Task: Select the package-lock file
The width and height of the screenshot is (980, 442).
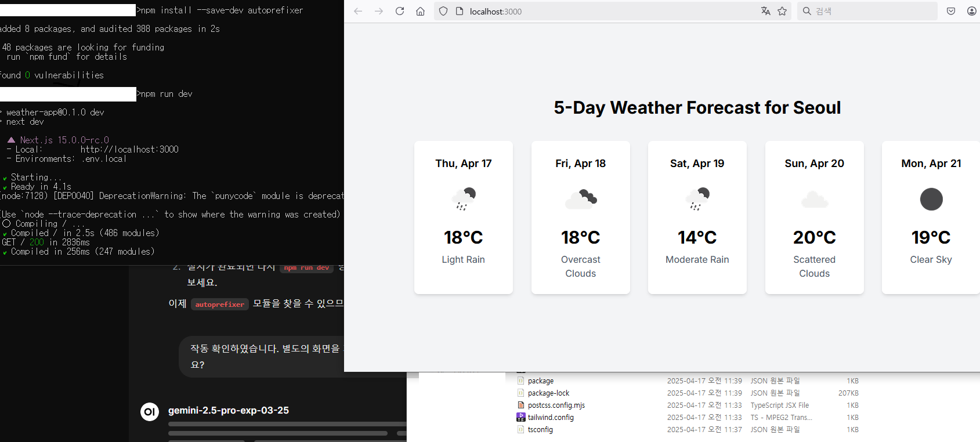Action: click(548, 393)
